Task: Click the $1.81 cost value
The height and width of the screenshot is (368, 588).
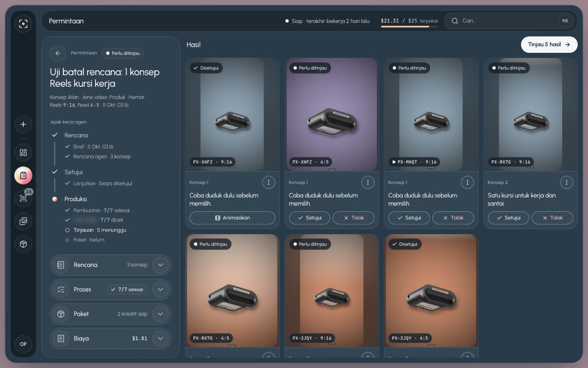Action: click(140, 339)
